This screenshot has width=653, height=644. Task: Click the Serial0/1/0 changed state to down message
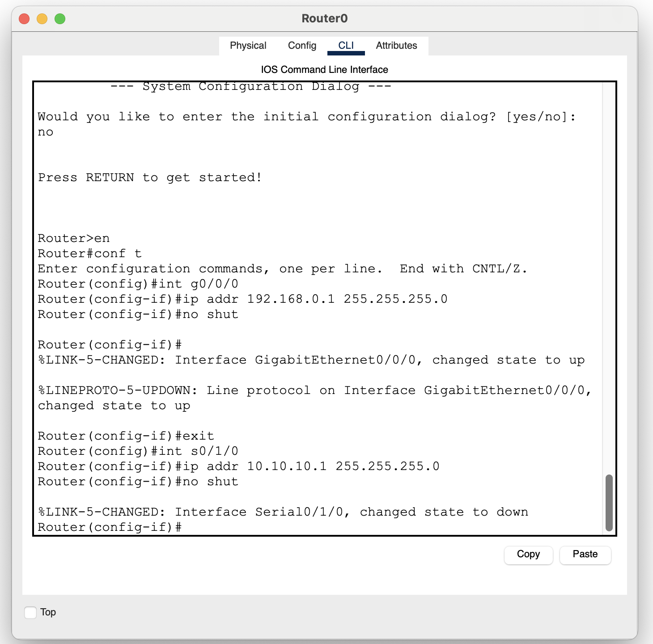point(283,512)
